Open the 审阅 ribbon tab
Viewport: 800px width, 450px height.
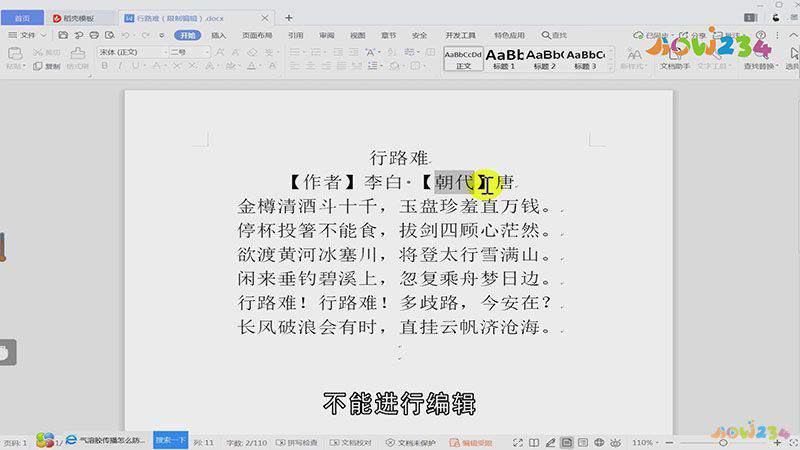pos(327,35)
